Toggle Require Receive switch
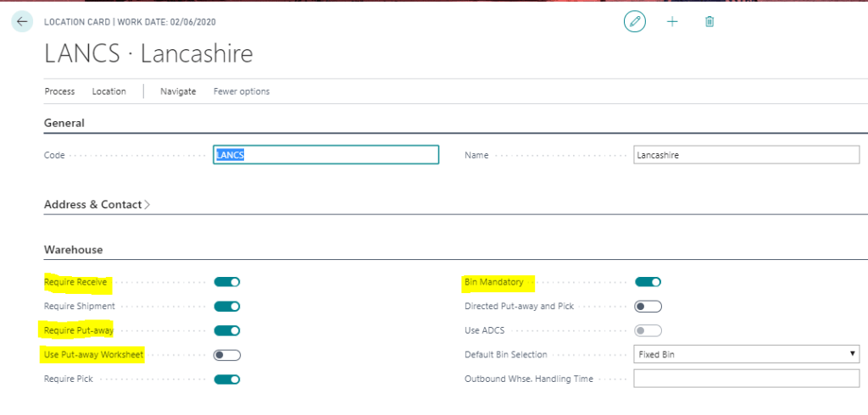This screenshot has width=868, height=415. [227, 282]
